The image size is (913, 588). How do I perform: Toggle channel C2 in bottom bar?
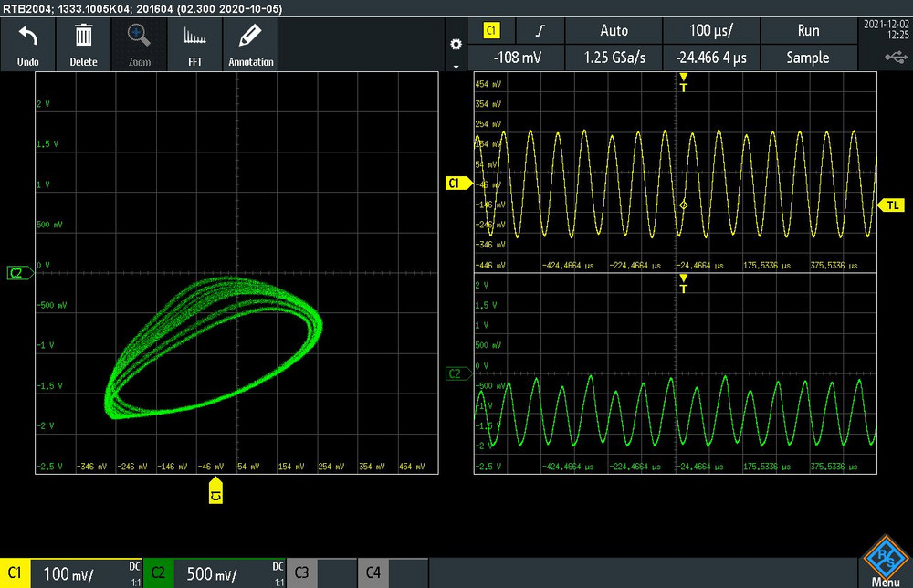158,572
